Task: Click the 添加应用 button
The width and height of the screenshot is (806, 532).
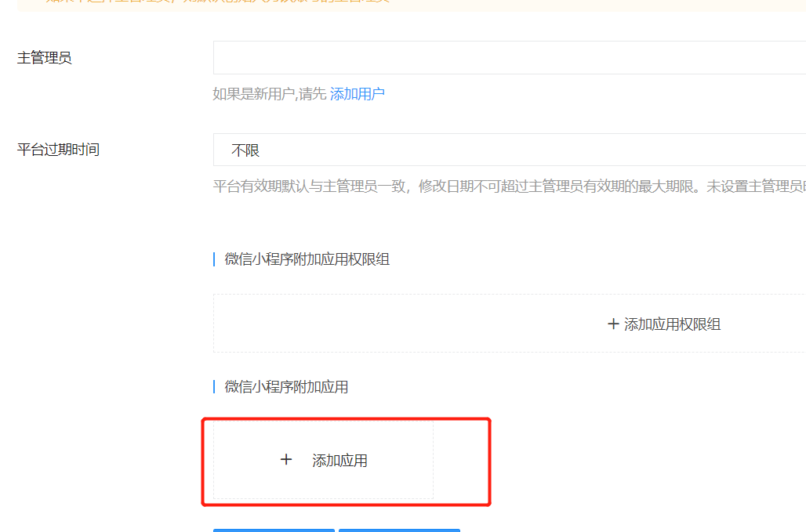Action: point(323,460)
